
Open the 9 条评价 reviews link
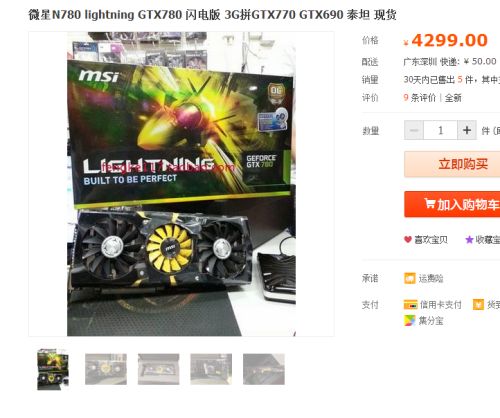420,98
